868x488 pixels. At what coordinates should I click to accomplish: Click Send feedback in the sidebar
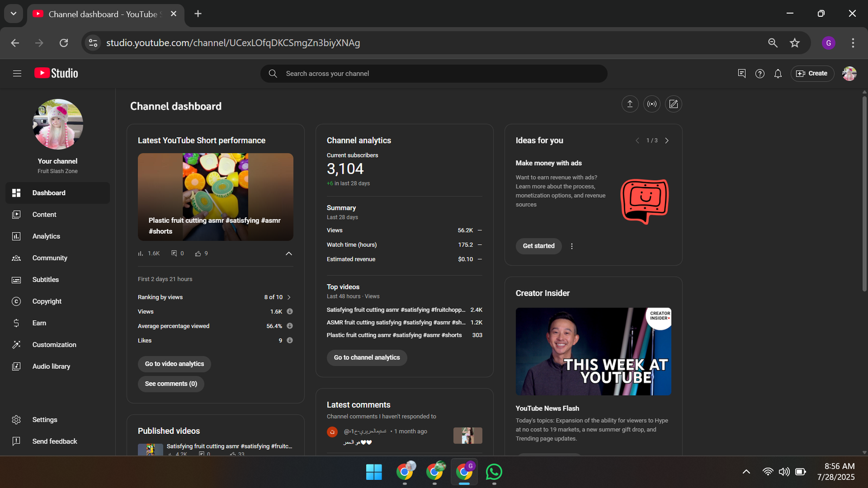[x=58, y=441]
